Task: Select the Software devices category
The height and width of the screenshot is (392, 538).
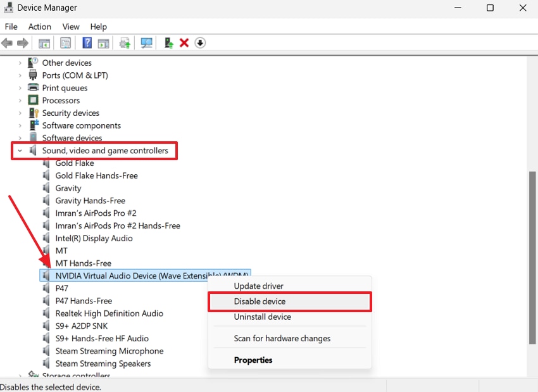Action: click(72, 137)
